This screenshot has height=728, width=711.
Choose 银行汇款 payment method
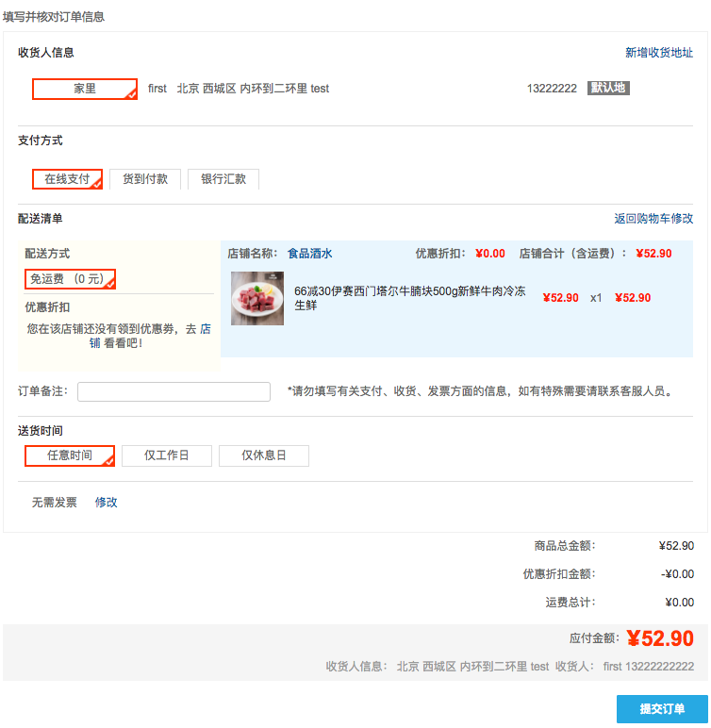pyautogui.click(x=223, y=179)
